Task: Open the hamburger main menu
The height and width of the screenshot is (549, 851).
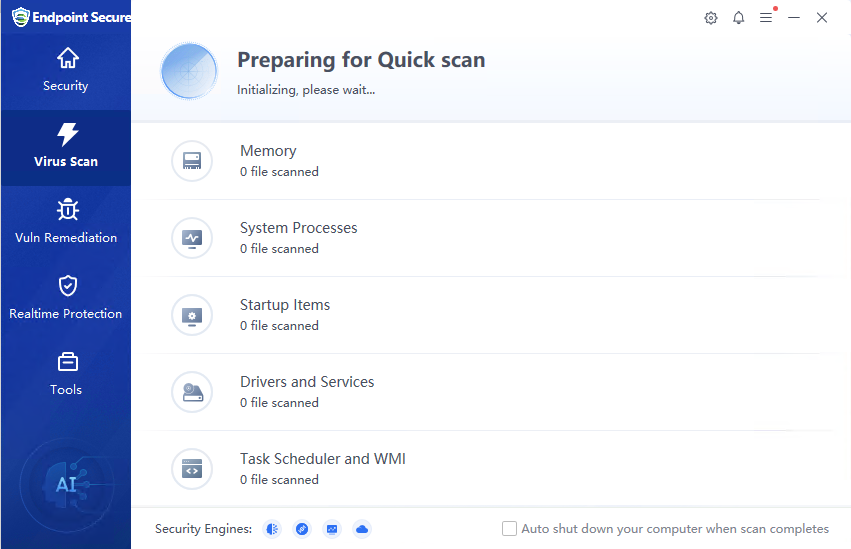Action: coord(766,18)
